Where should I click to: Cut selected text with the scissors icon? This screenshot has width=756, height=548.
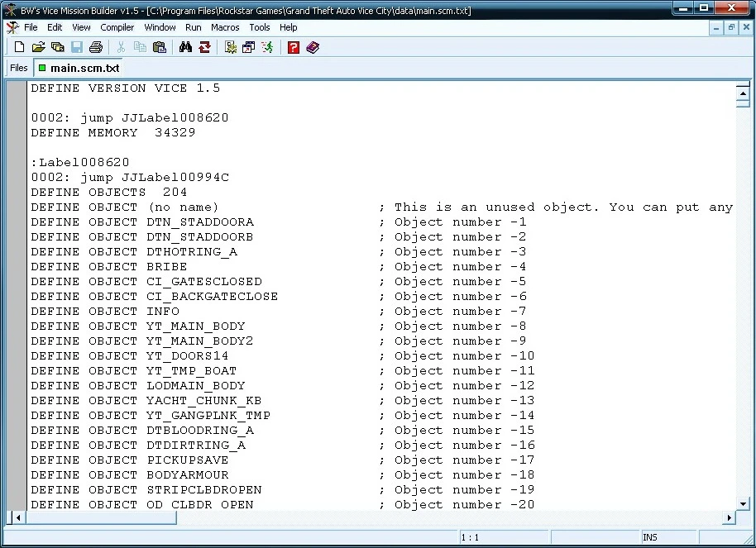pos(121,47)
